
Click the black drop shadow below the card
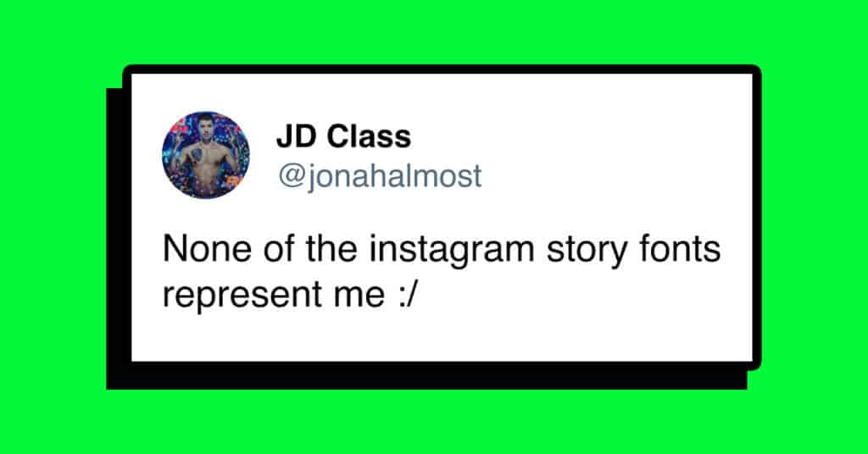[426, 376]
